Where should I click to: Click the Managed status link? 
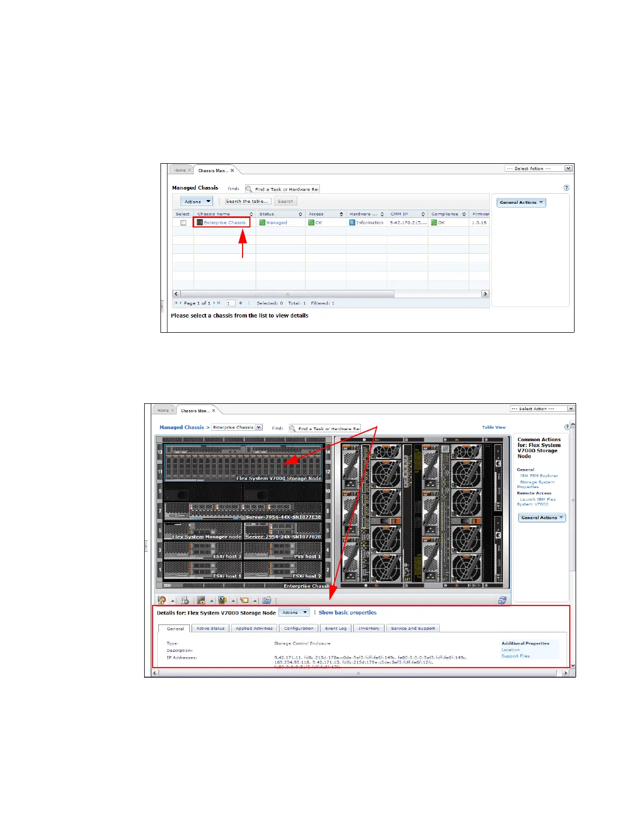pyautogui.click(x=277, y=223)
